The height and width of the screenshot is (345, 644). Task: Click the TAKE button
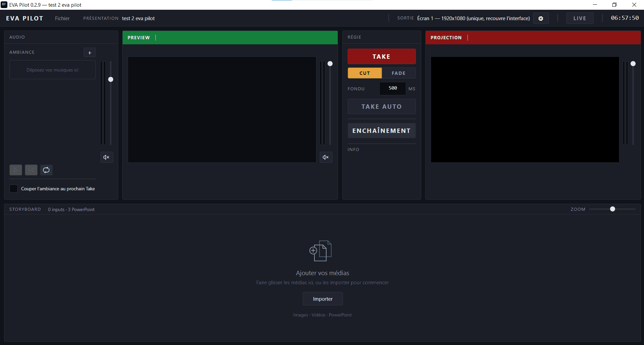382,56
